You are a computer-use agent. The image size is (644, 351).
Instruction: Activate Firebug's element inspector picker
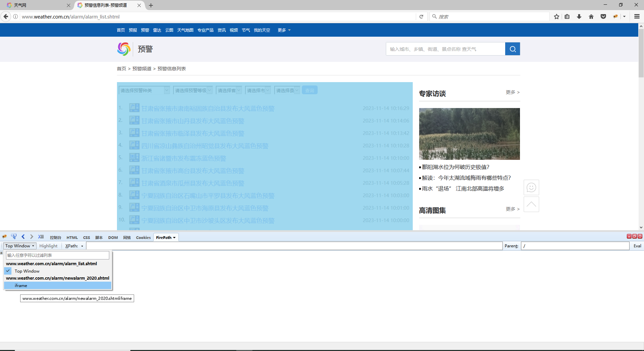(14, 237)
